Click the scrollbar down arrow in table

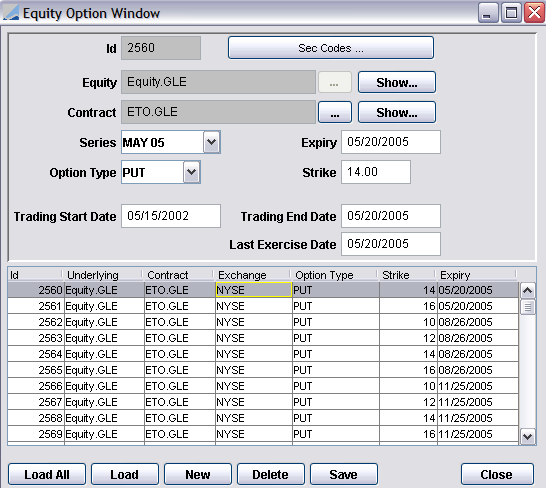pyautogui.click(x=528, y=436)
